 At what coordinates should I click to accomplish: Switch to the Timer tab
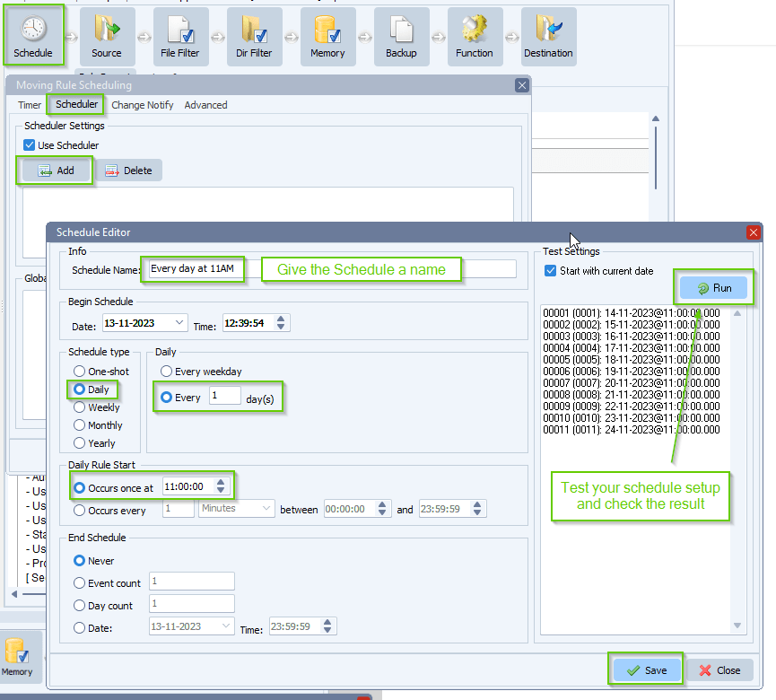[30, 105]
